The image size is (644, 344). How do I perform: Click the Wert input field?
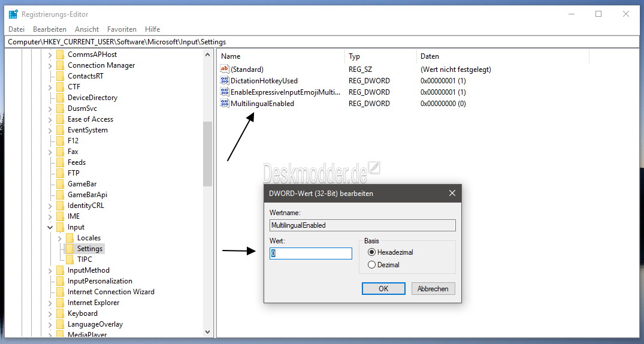(311, 254)
